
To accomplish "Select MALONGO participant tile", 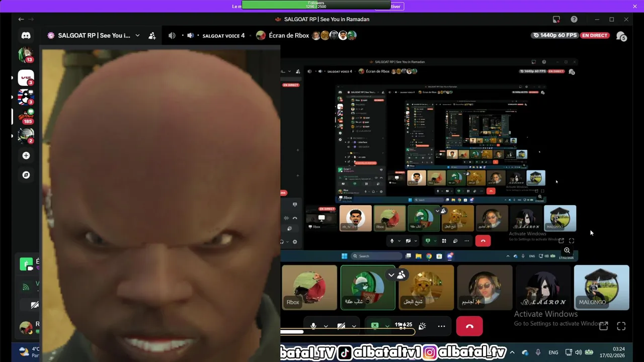I will click(601, 288).
